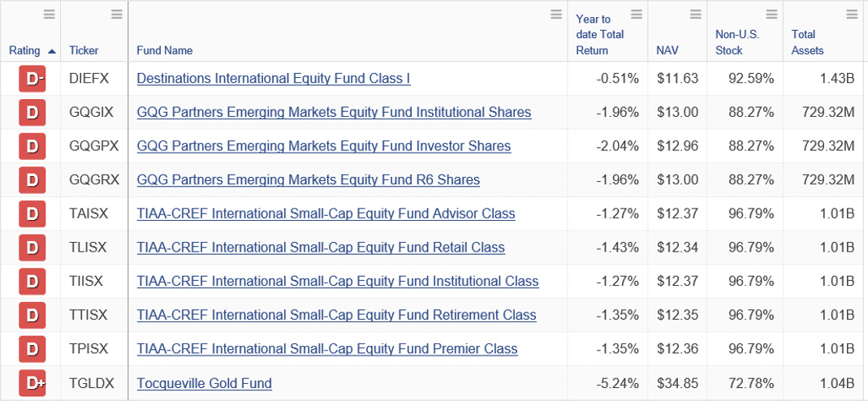Sort by NAV column header
This screenshot has width=868, height=401.
click(667, 50)
